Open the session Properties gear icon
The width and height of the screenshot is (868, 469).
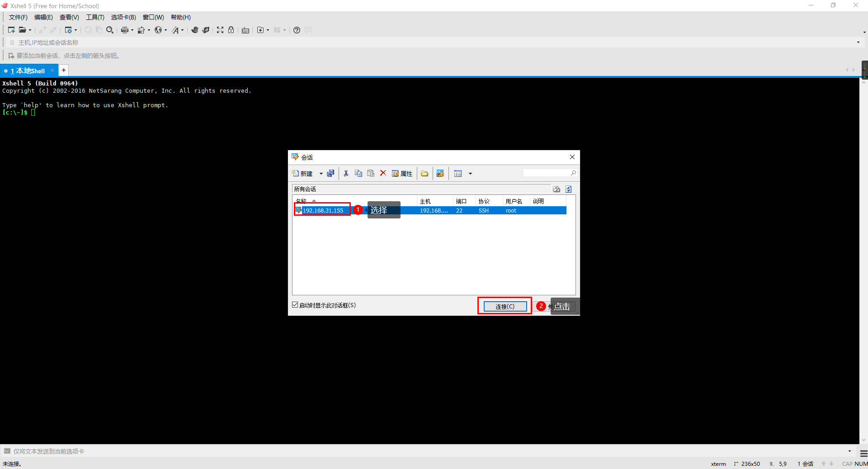tap(68, 30)
